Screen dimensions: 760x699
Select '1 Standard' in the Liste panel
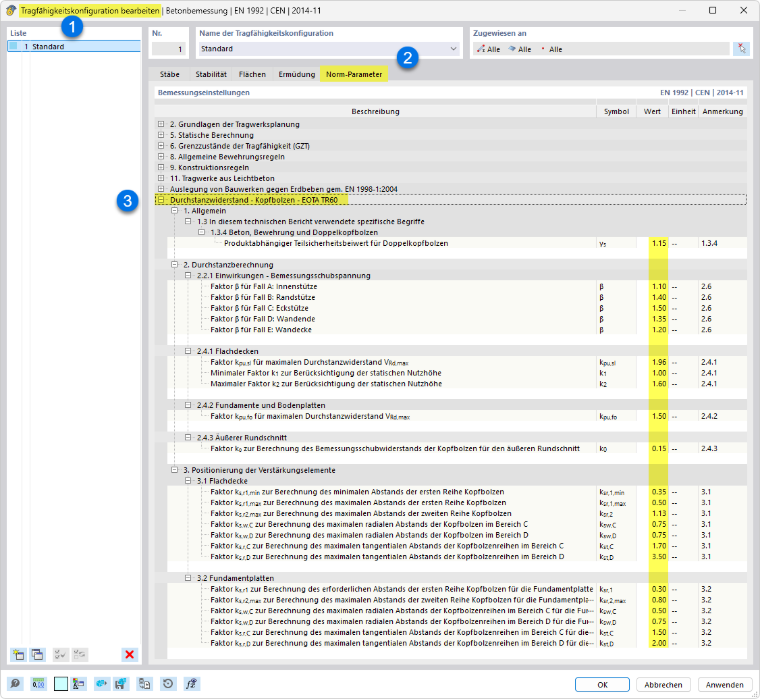coord(74,47)
